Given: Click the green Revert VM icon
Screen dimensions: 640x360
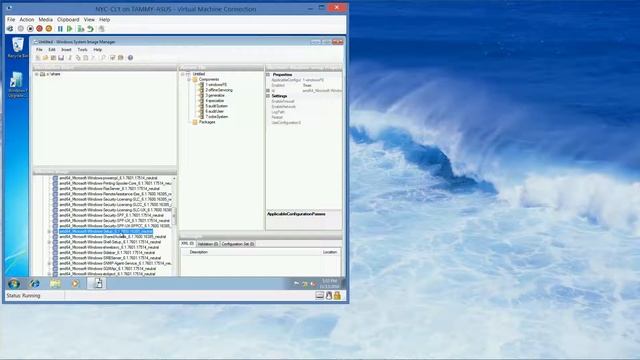Looking at the screenshot, I should (x=90, y=29).
